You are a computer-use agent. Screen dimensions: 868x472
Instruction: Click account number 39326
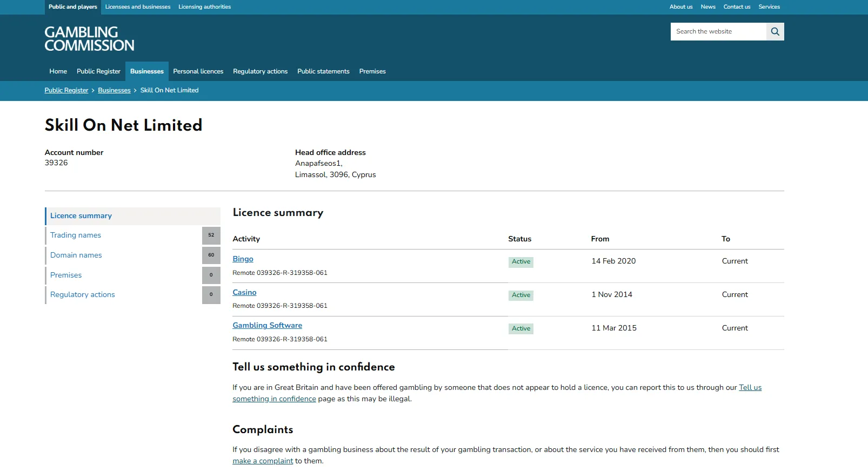click(56, 163)
